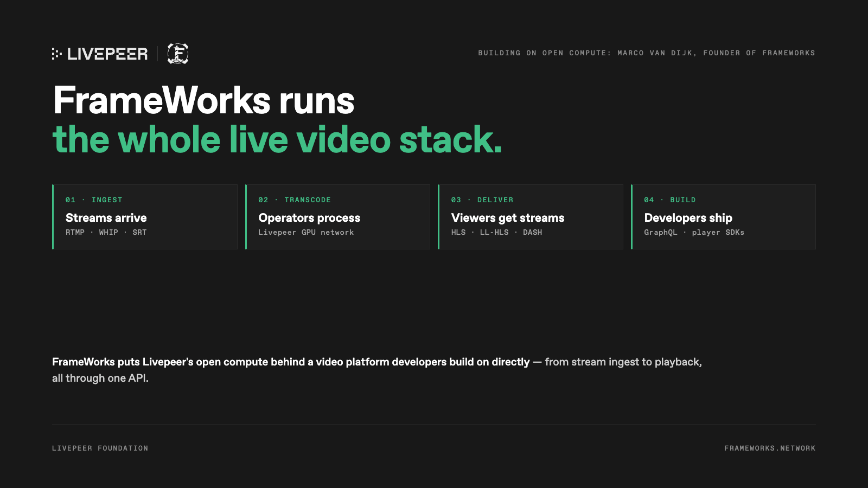This screenshot has height=488, width=868.
Task: Click the bold sentence about Livepeer's open compute
Action: coord(291,362)
